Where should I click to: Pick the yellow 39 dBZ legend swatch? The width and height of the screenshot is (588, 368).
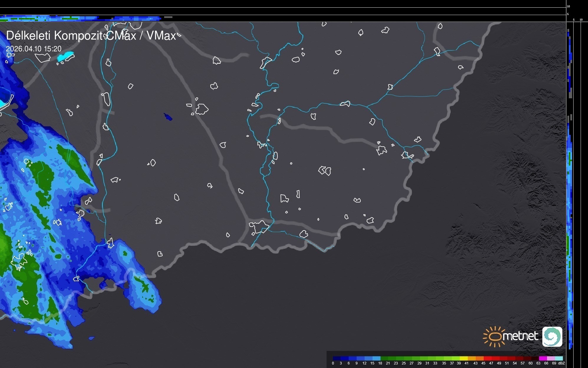pos(464,359)
